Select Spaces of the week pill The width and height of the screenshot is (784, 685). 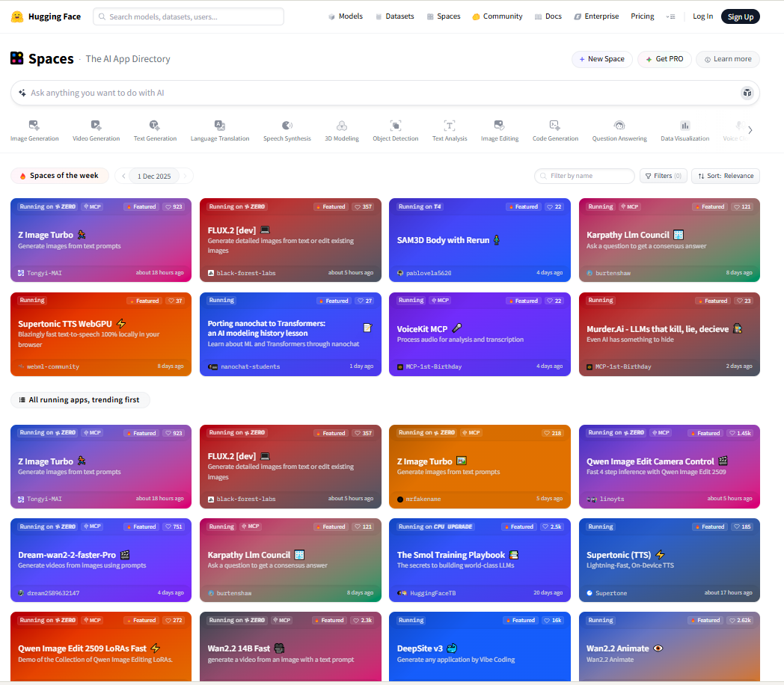(60, 176)
